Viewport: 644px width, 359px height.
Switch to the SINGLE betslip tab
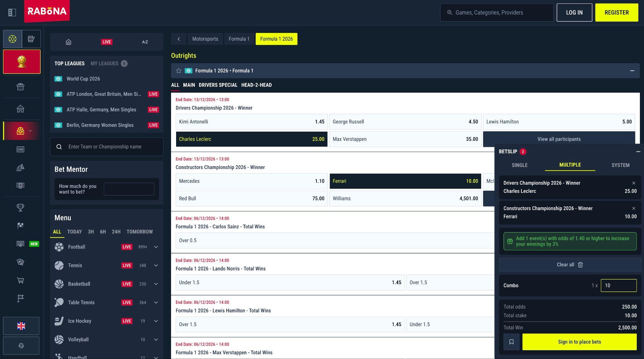pyautogui.click(x=519, y=165)
